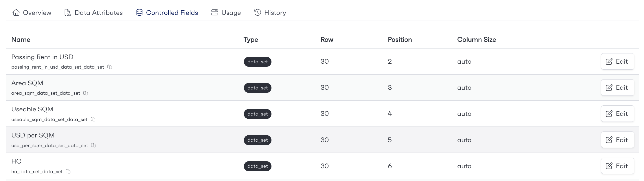Image resolution: width=644 pixels, height=181 pixels.
Task: Click the data_set badge for Area SQM
Action: pyautogui.click(x=258, y=88)
